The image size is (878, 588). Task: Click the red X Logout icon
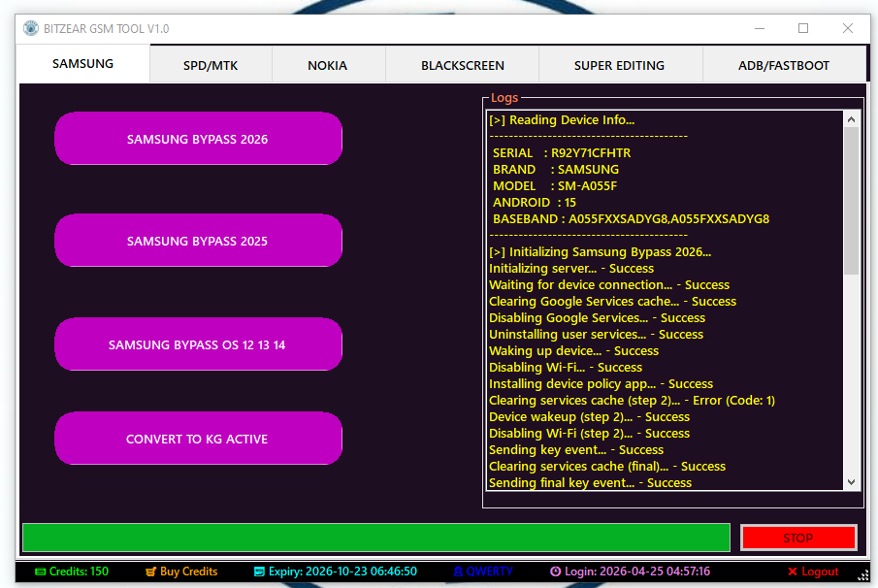pyautogui.click(x=793, y=572)
